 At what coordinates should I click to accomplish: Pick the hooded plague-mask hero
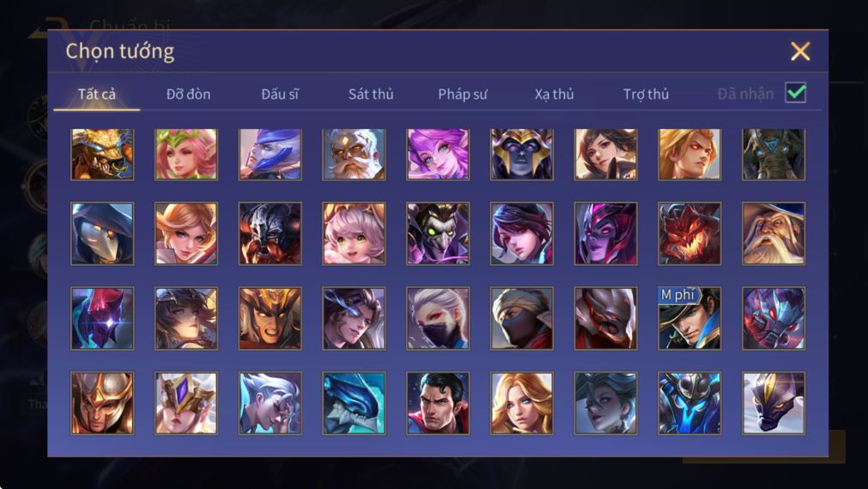[102, 234]
